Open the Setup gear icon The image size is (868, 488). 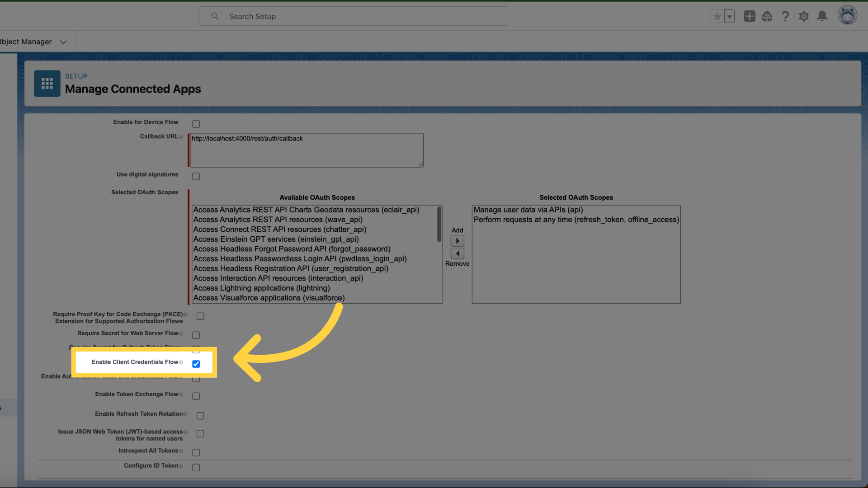coord(804,16)
